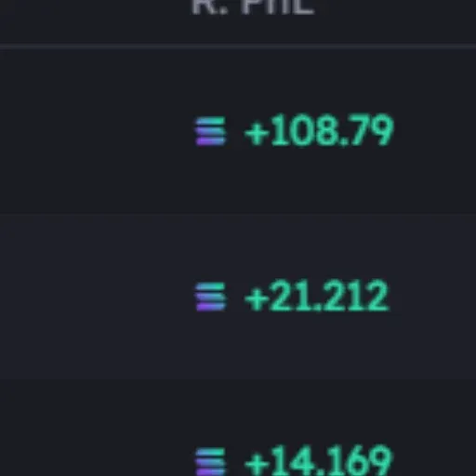
Task: Click the Solana icon beside +108.79
Action: coord(211,131)
